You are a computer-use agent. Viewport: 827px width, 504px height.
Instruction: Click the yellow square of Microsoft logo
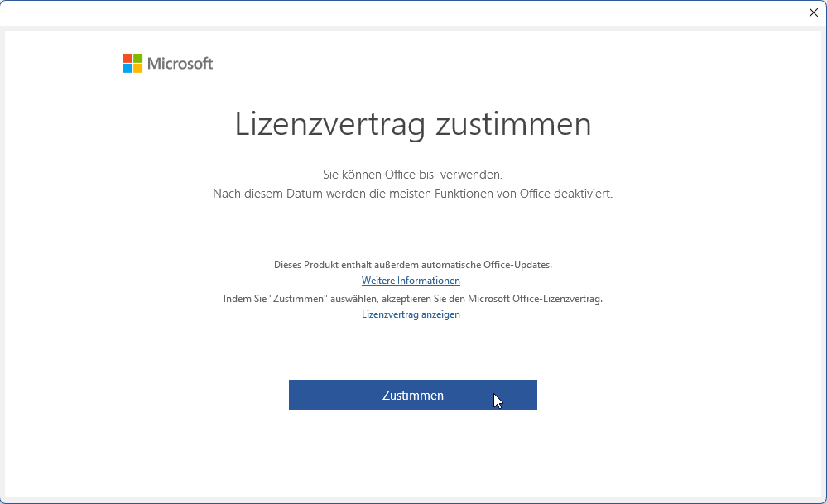(x=137, y=68)
